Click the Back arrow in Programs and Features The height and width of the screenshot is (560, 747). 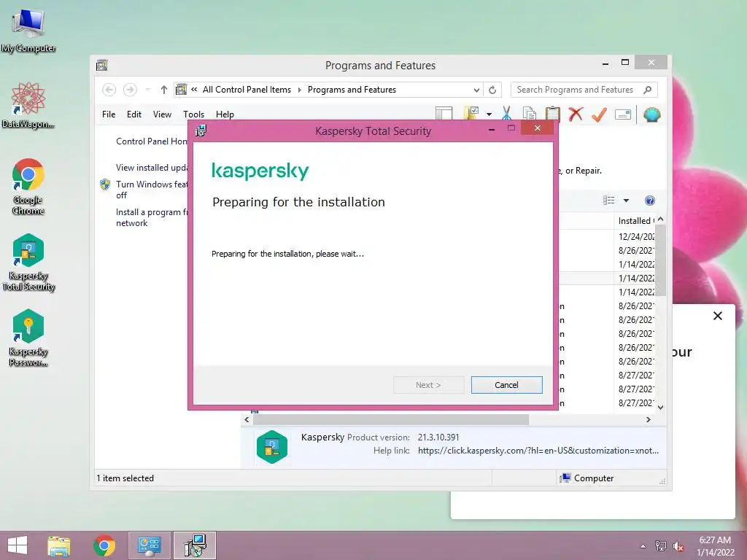tap(109, 90)
